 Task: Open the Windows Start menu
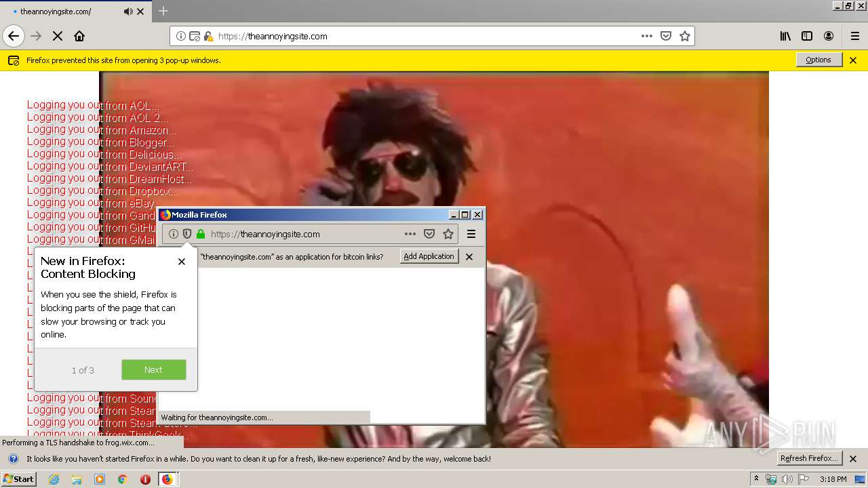18,479
